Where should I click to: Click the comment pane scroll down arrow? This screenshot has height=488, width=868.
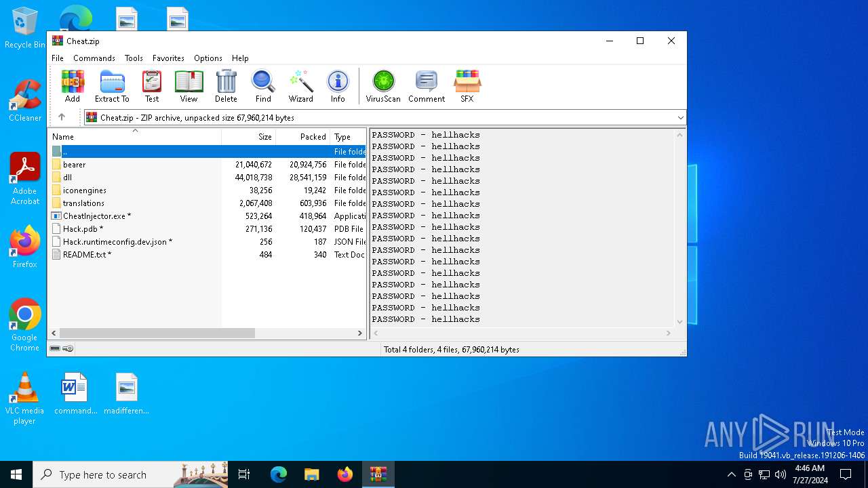pyautogui.click(x=679, y=322)
